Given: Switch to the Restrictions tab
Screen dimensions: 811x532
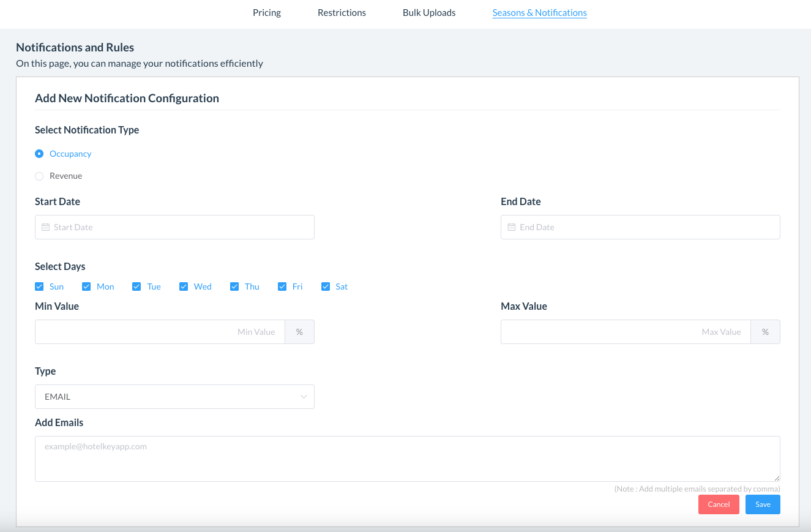Looking at the screenshot, I should [342, 13].
